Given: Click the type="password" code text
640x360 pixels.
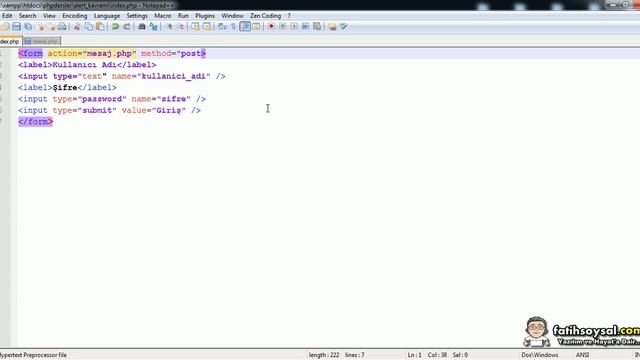Looking at the screenshot, I should (x=89, y=99).
